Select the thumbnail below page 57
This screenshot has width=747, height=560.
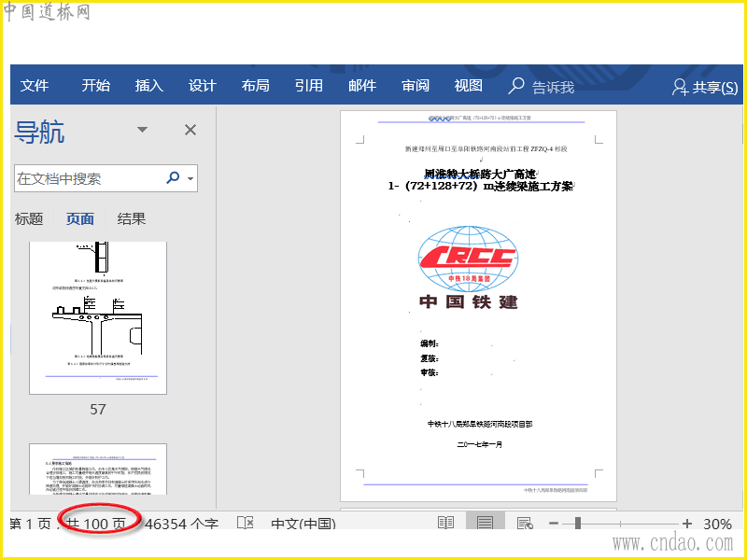[98, 469]
